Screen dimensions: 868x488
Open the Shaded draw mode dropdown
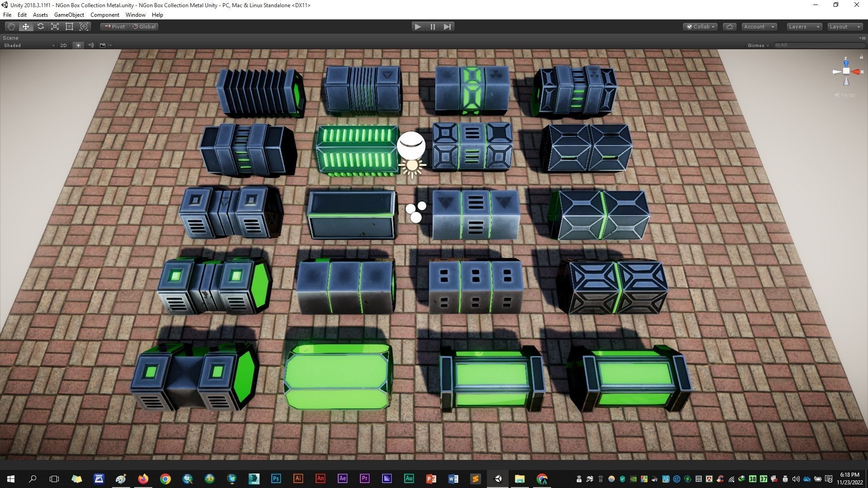point(29,45)
